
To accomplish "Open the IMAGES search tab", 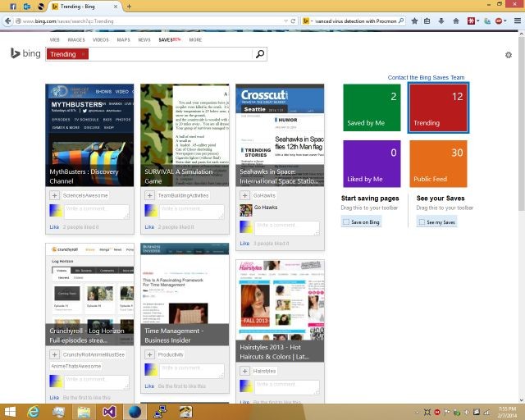I will tap(76, 40).
